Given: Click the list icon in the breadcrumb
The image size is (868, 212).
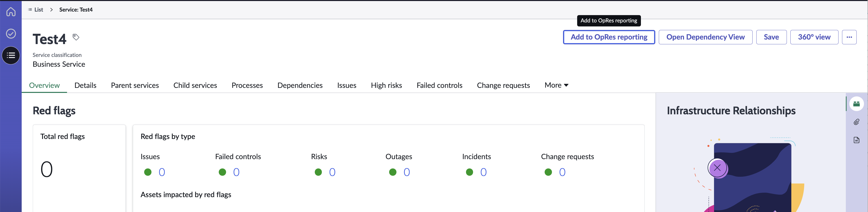Looking at the screenshot, I should tap(30, 10).
